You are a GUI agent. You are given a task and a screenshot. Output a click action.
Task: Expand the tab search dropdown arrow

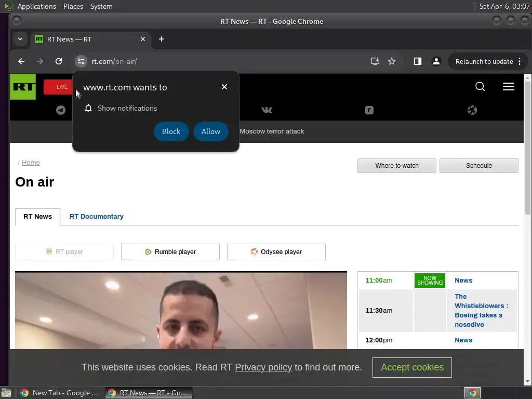pos(20,39)
